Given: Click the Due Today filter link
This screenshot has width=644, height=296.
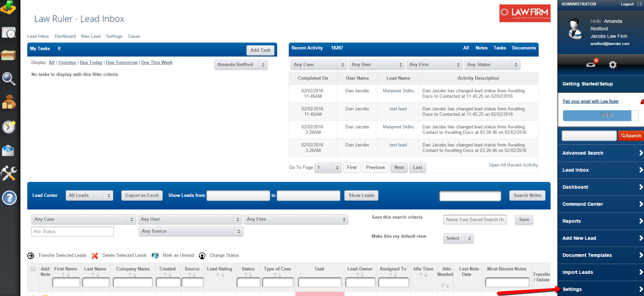Looking at the screenshot, I should (91, 63).
